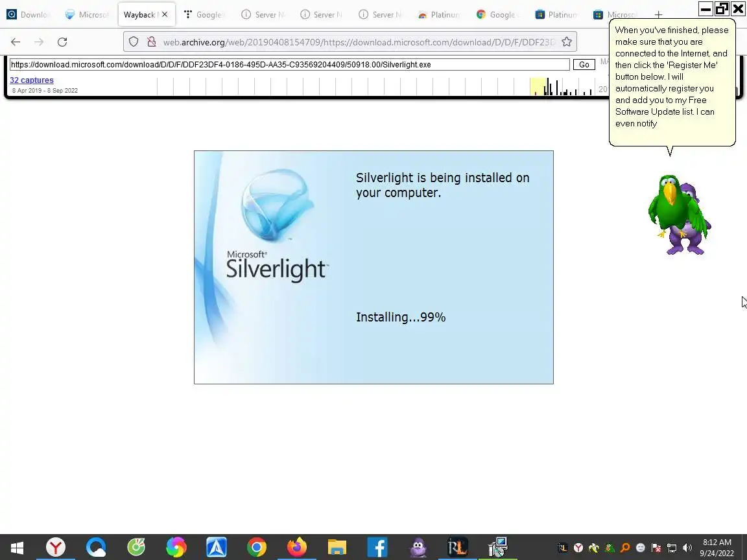Switch to Firefox in the taskbar

pyautogui.click(x=297, y=548)
